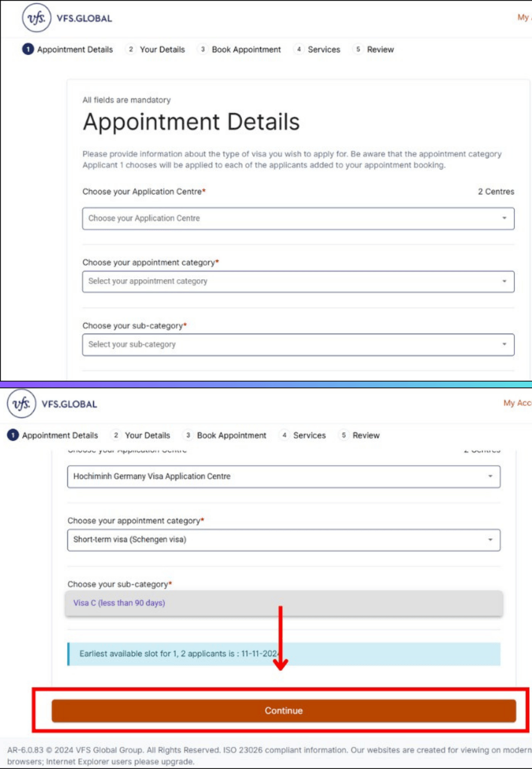This screenshot has width=532, height=769.
Task: Open the empty 'Choose your Application Centre' dropdown
Action: [x=298, y=218]
